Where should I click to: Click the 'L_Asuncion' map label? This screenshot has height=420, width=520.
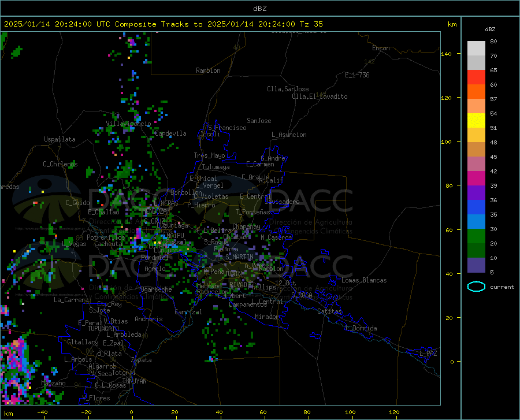tap(289, 135)
